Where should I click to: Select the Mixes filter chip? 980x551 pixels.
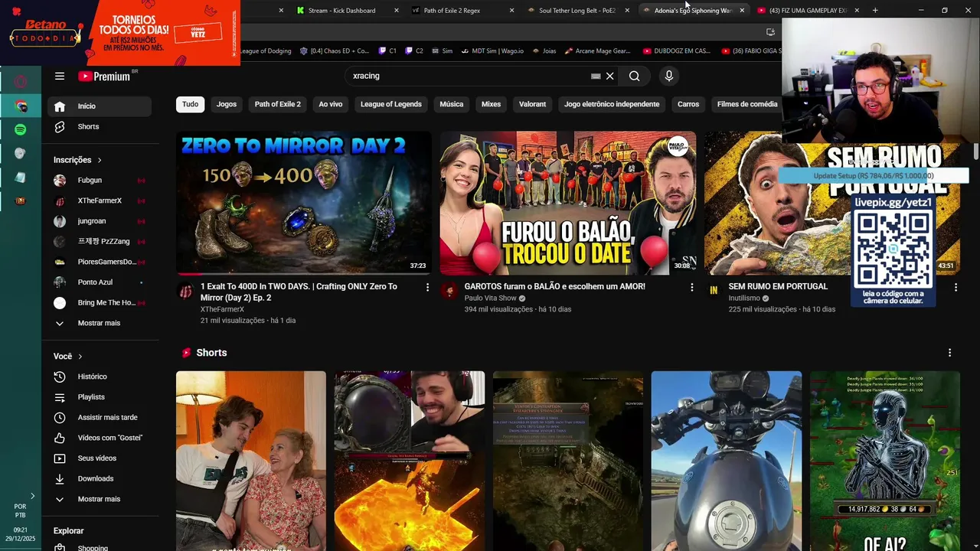[491, 104]
